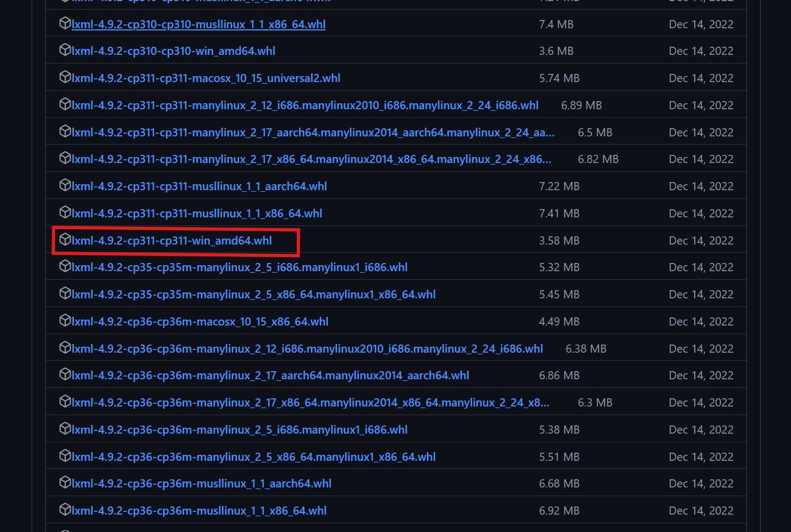The height and width of the screenshot is (532, 791).
Task: Click package icon beside cp35m manylinux1_x86_64 wheel
Action: pyautogui.click(x=65, y=293)
